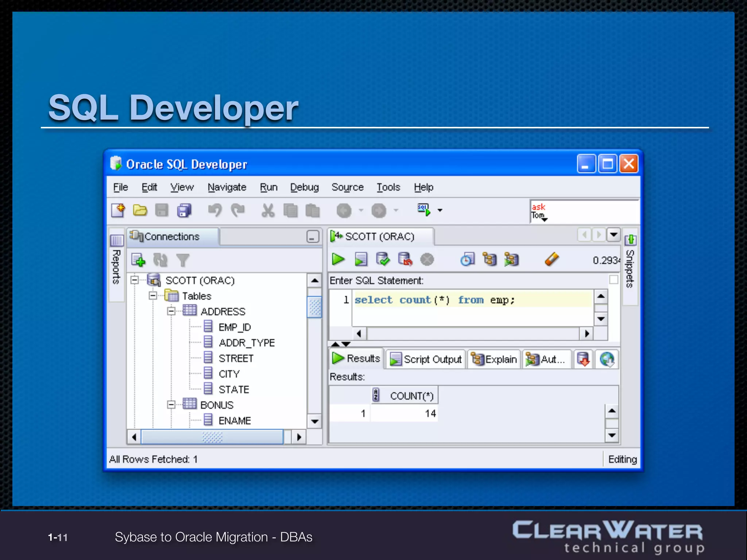747x560 pixels.
Task: Click the SQL editor horizontal scrollbar track
Action: [x=473, y=333]
